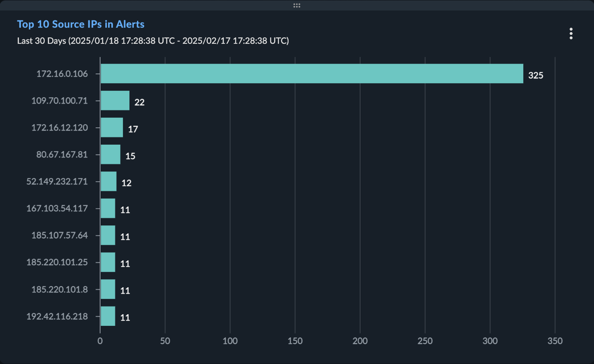Image resolution: width=594 pixels, height=364 pixels.
Task: Click the 192.42.116.218 IP label
Action: pos(57,316)
